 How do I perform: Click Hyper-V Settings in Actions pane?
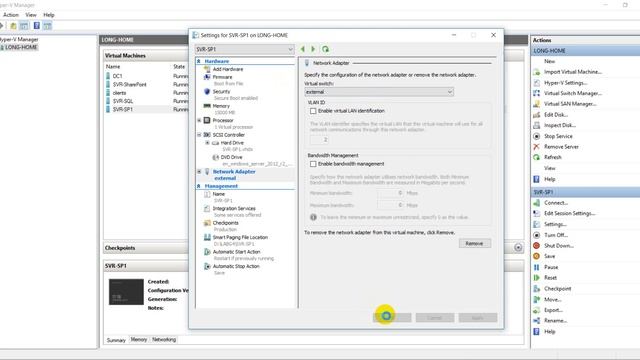click(565, 83)
